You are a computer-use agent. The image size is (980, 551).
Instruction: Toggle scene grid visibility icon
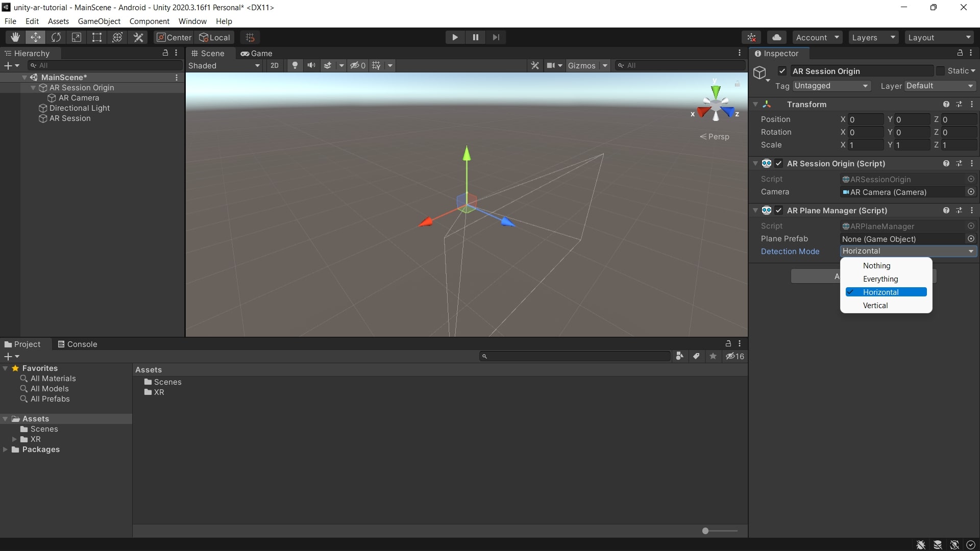pos(377,65)
